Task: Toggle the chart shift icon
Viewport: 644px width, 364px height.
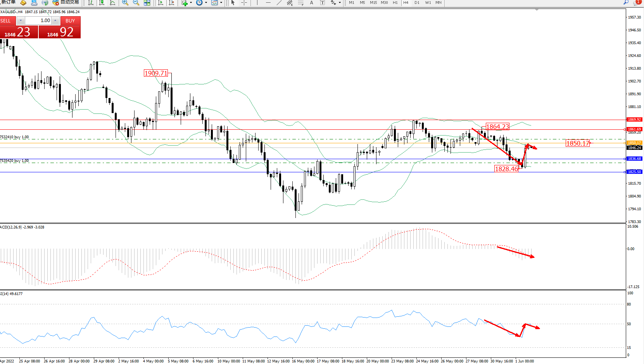Action: tap(171, 3)
